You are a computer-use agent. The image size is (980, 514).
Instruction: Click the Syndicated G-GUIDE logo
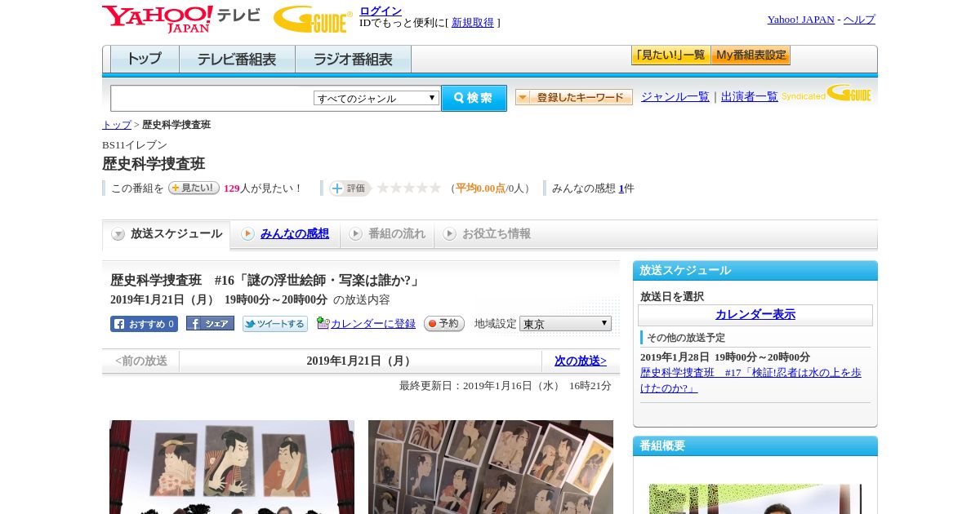tap(826, 93)
